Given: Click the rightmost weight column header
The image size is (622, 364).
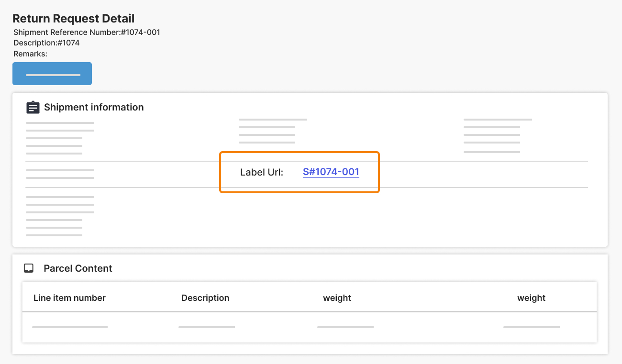Looking at the screenshot, I should tap(531, 298).
